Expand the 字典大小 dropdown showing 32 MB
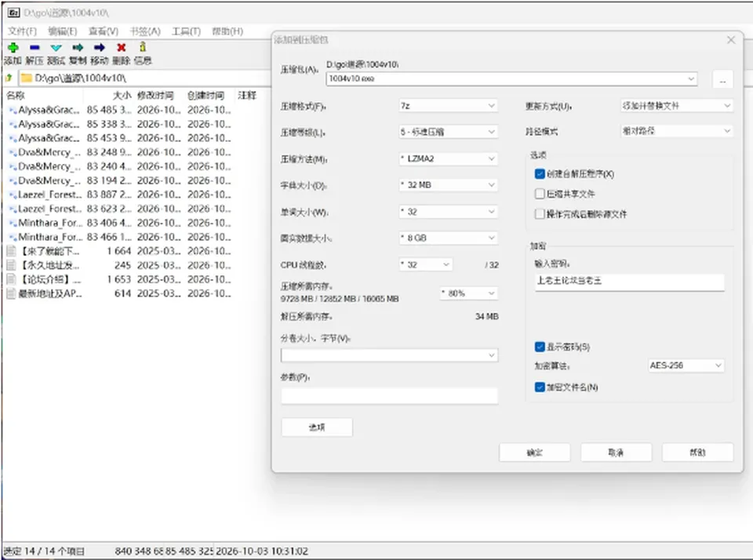The image size is (753, 560). (448, 185)
